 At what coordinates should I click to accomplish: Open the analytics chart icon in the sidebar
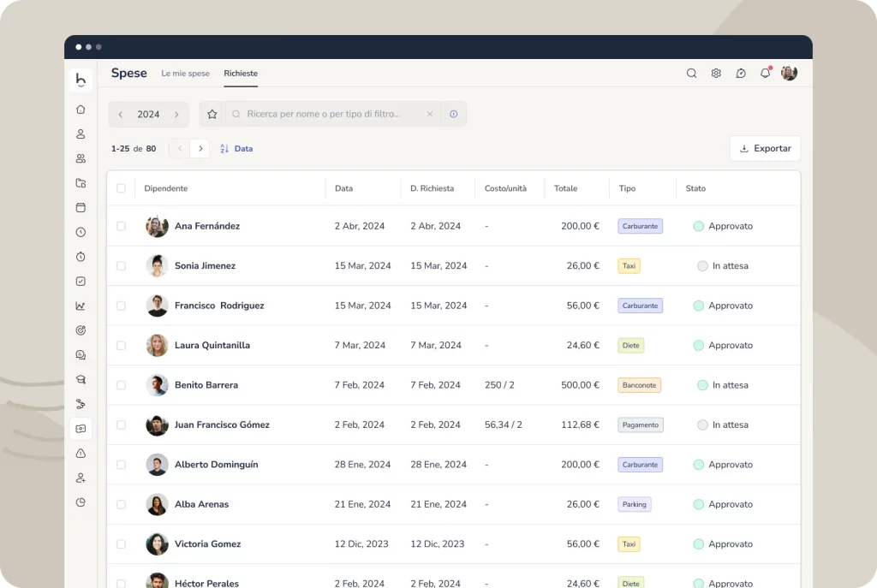[x=81, y=306]
